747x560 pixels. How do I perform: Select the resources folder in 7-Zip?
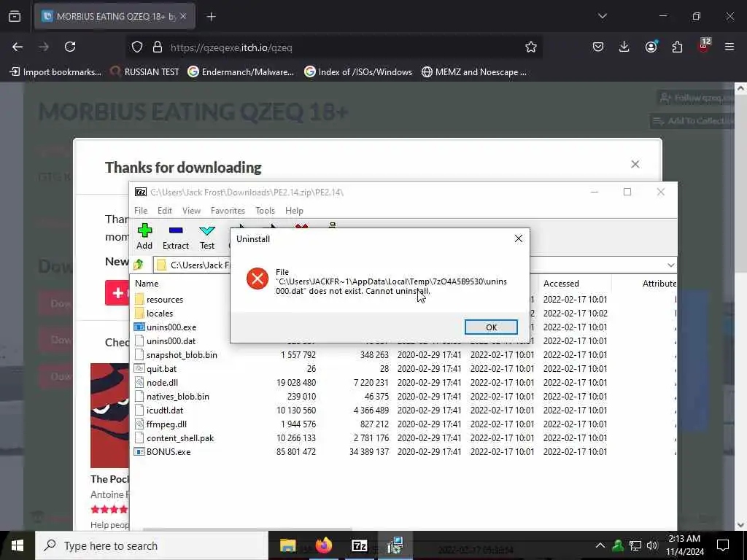click(x=164, y=300)
